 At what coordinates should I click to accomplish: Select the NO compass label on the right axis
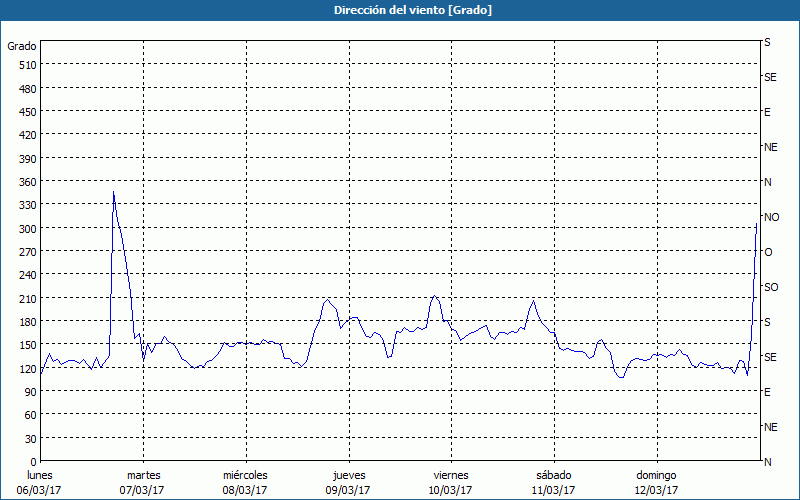(x=771, y=217)
